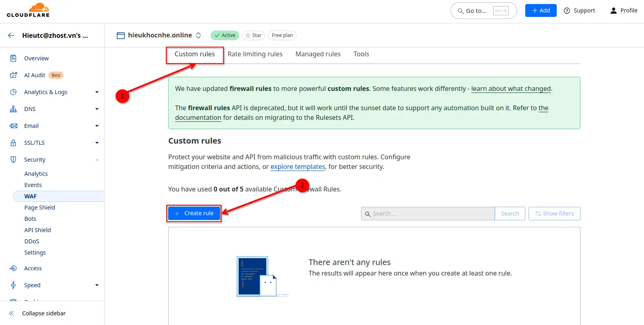The height and width of the screenshot is (325, 644).
Task: Open the domain switcher next to hieukhocnhe.online
Action: [x=198, y=35]
